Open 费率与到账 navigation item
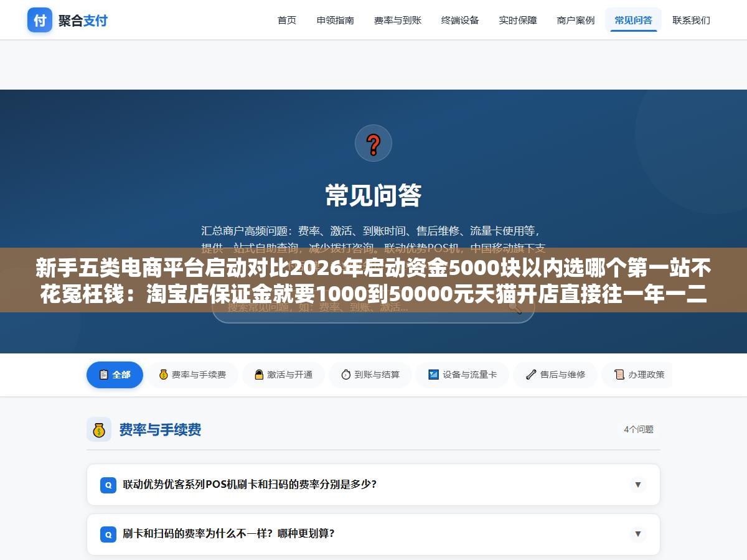Image resolution: width=747 pixels, height=560 pixels. click(398, 20)
